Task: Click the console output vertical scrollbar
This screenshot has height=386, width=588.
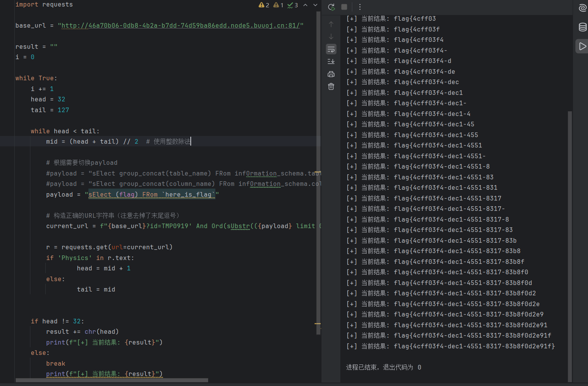Action: click(570, 246)
